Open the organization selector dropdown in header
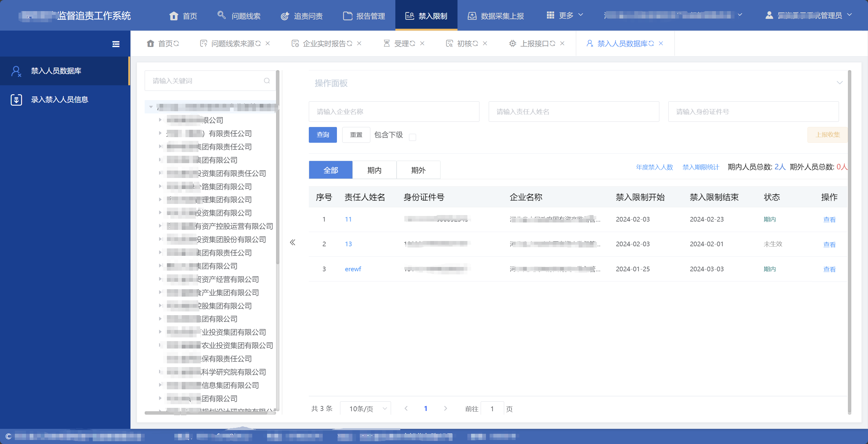 (673, 15)
